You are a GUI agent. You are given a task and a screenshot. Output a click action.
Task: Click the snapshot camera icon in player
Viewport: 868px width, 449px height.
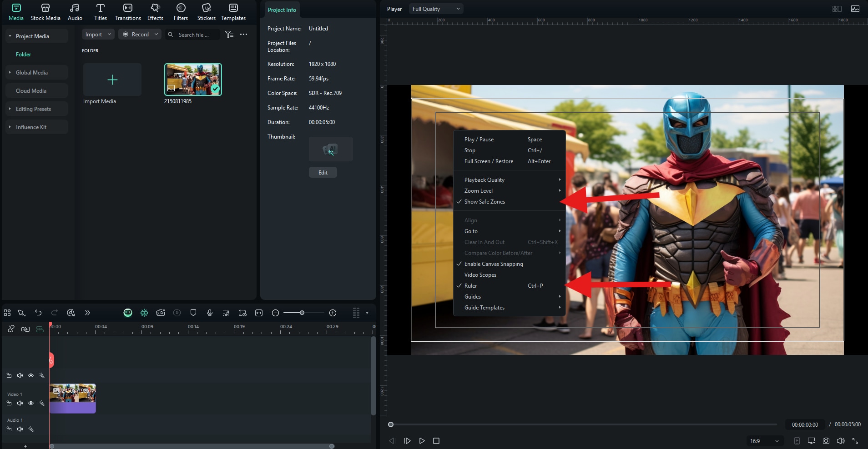click(x=826, y=441)
